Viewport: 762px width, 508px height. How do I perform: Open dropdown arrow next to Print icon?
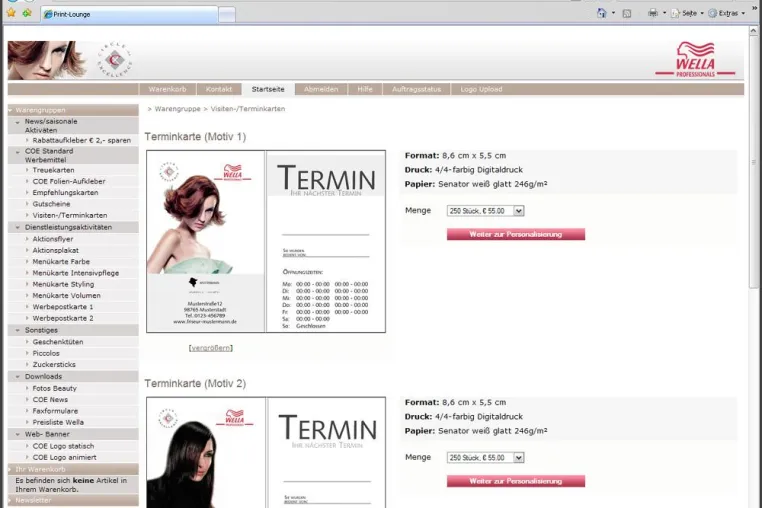[664, 13]
